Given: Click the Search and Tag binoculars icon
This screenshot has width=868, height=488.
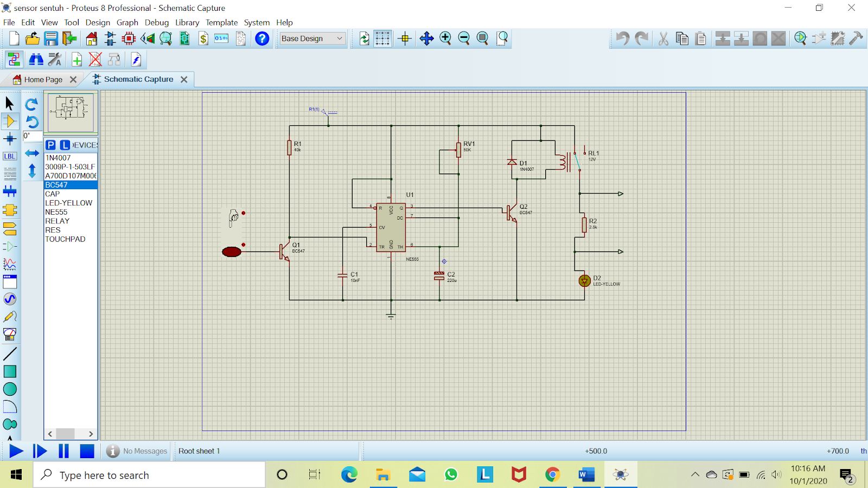Looking at the screenshot, I should [x=36, y=60].
